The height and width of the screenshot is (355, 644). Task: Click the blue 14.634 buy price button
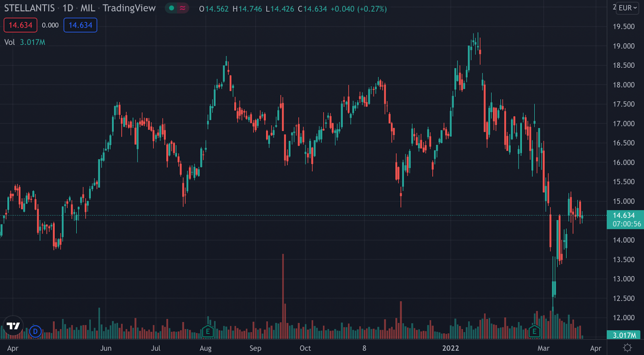tap(80, 25)
